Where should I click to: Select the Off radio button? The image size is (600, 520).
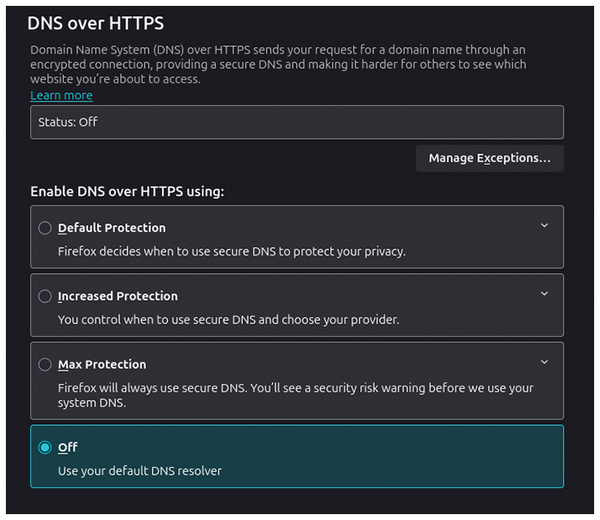(45, 448)
